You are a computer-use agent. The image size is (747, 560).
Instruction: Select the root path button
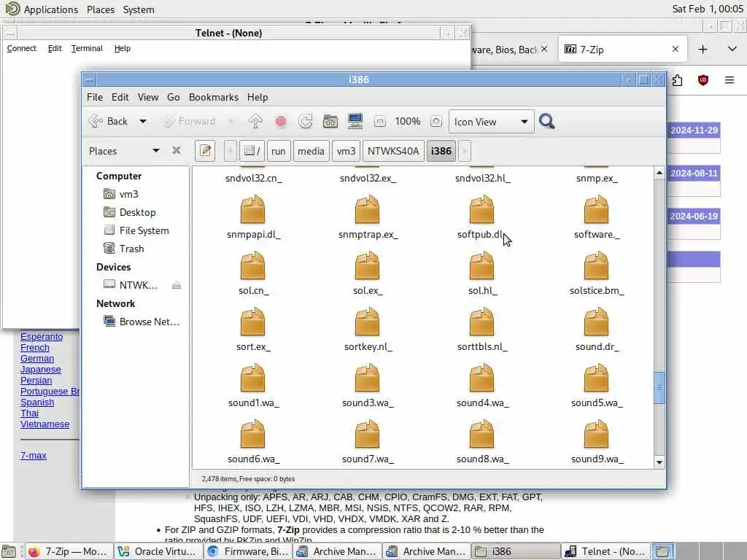pyautogui.click(x=252, y=151)
